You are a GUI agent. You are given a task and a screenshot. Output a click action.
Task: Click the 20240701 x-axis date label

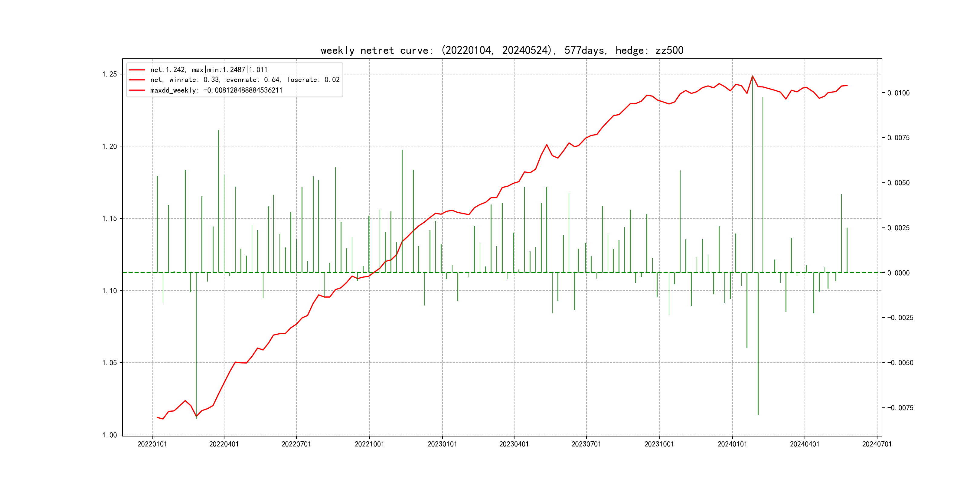pyautogui.click(x=877, y=444)
